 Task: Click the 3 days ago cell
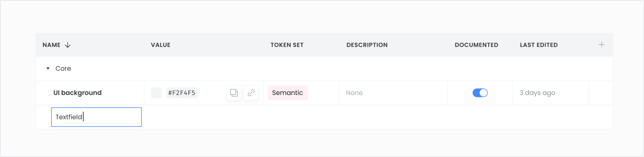tap(537, 93)
